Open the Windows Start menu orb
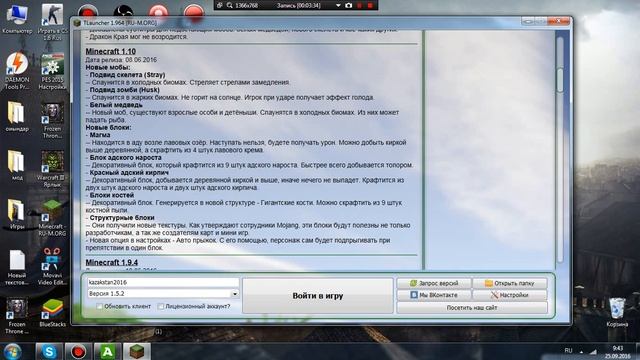The width and height of the screenshot is (640, 360). click(x=12, y=351)
